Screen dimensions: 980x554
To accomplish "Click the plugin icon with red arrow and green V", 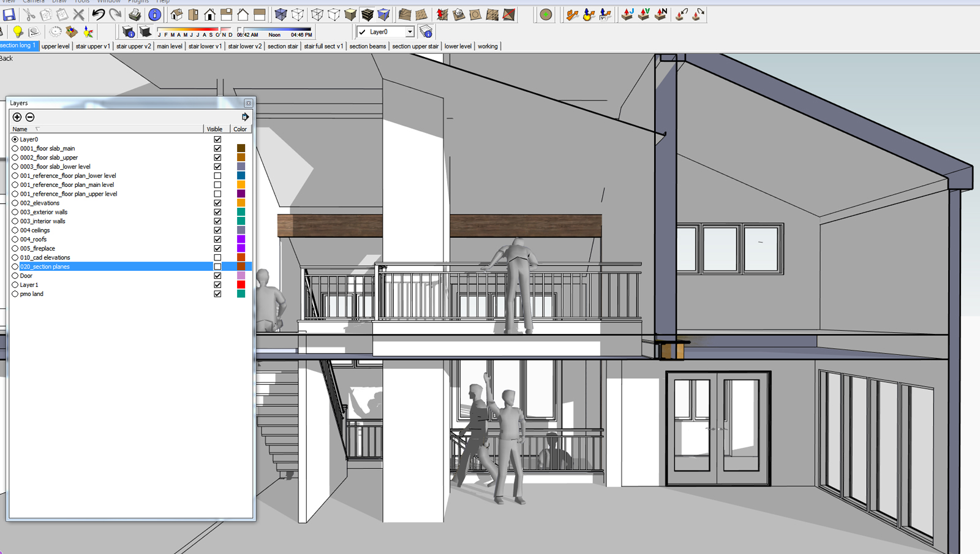I will 644,14.
